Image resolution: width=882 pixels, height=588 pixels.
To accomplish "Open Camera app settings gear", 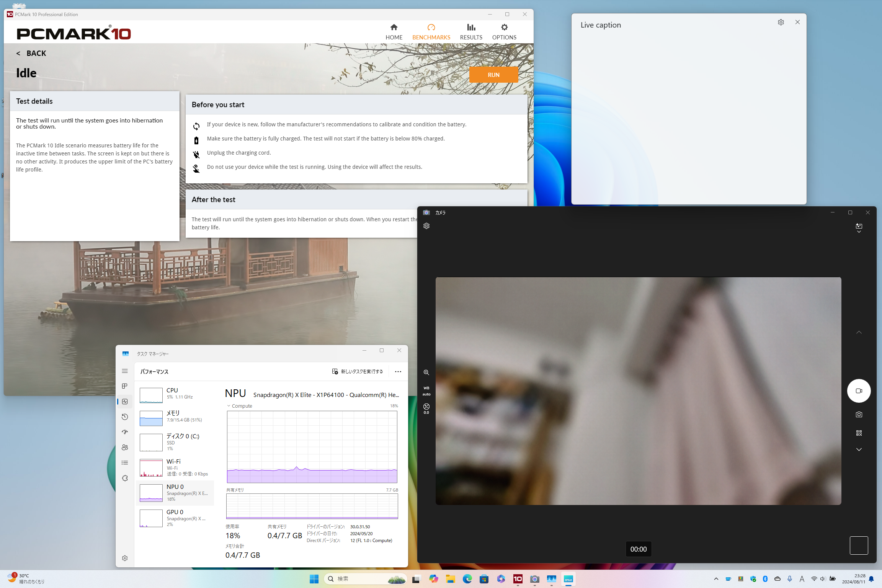I will point(426,226).
